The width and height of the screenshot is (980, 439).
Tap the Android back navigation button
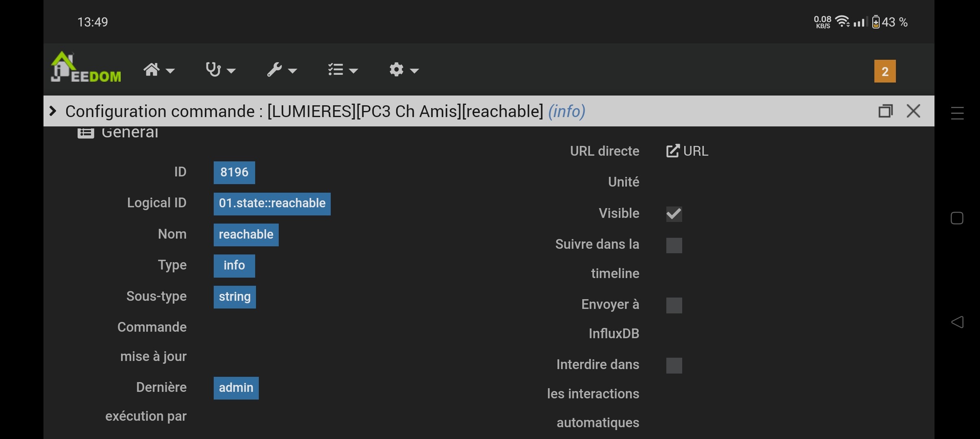click(x=957, y=322)
